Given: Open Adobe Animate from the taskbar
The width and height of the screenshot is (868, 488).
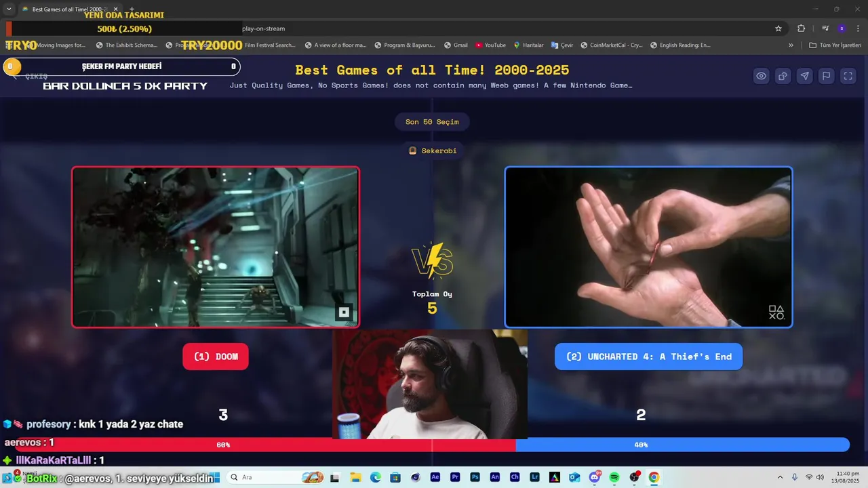Looking at the screenshot, I should 495,477.
